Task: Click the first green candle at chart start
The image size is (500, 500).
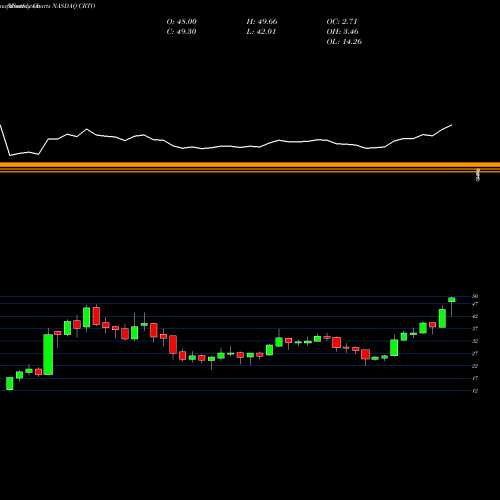Action: (10, 383)
